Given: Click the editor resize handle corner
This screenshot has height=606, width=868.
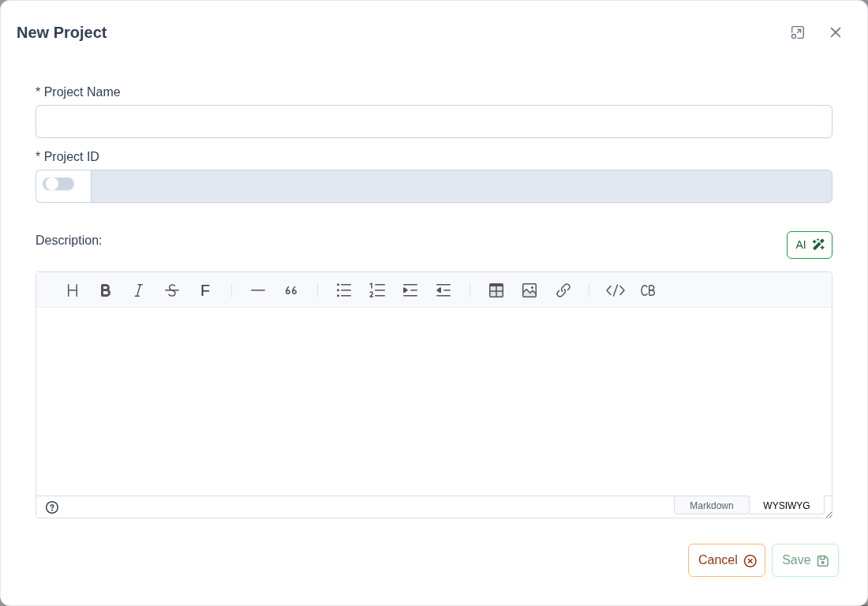Looking at the screenshot, I should (829, 514).
